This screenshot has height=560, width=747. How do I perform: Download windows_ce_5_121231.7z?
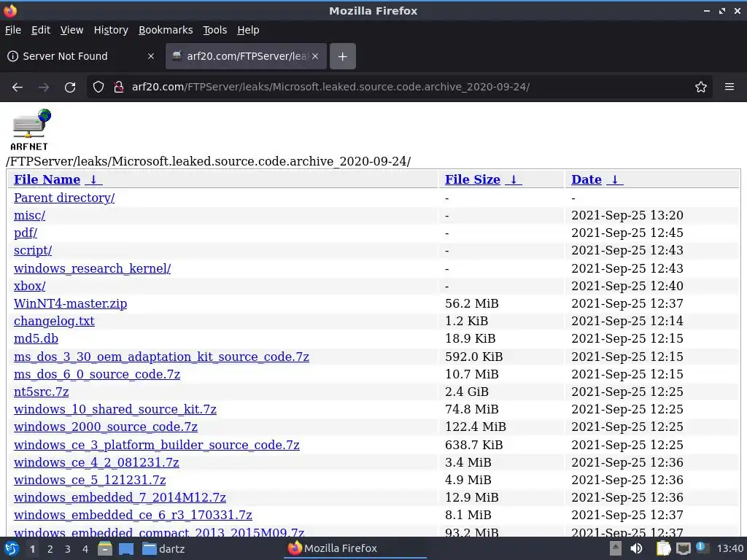(x=90, y=480)
